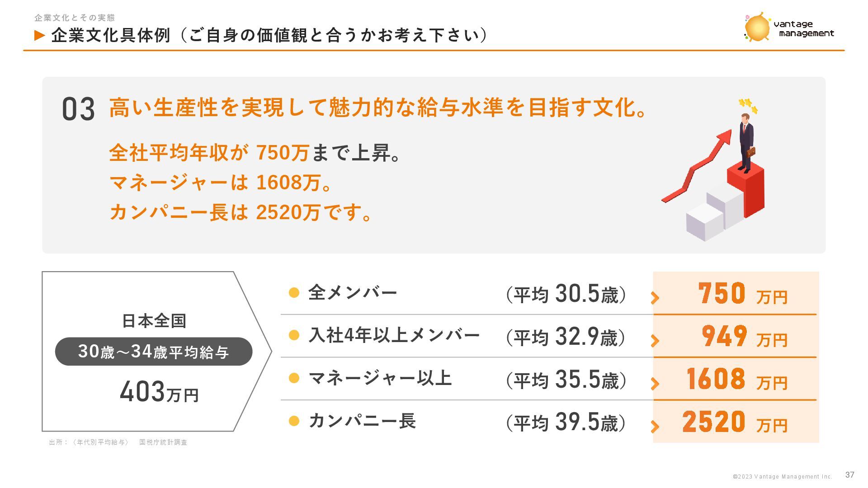Click the orange chevron before 1608 万円
Image resolution: width=868 pixels, height=488 pixels.
click(655, 384)
